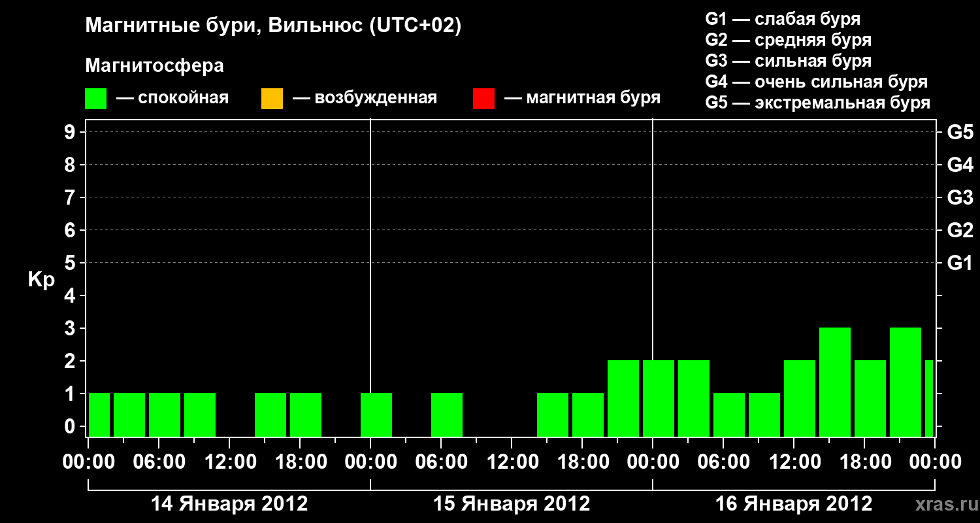Click the '18:00' time label under 14 January
This screenshot has height=523, width=980.
coord(300,462)
